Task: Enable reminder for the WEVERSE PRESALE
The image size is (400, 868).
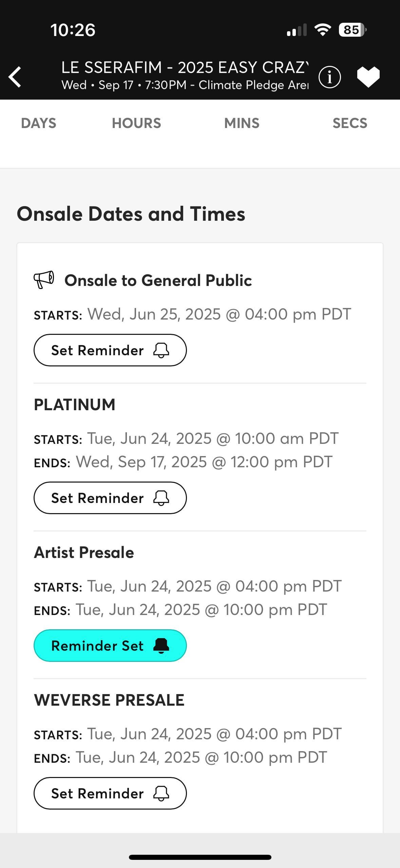Action: point(110,793)
